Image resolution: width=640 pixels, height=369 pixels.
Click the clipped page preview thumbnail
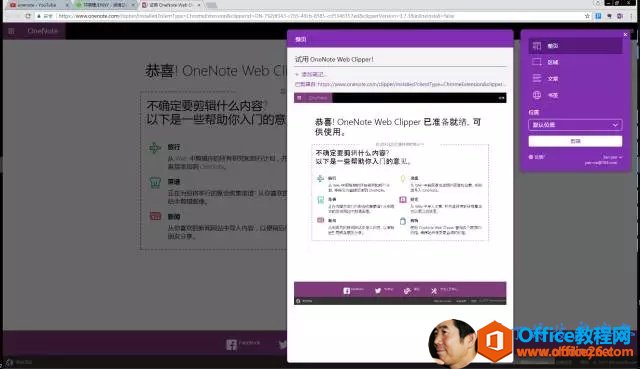pos(400,199)
